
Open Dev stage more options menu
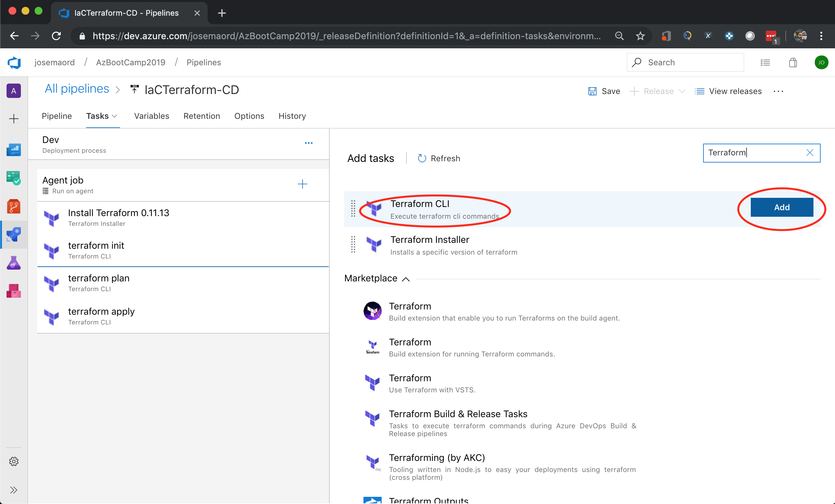(x=308, y=143)
